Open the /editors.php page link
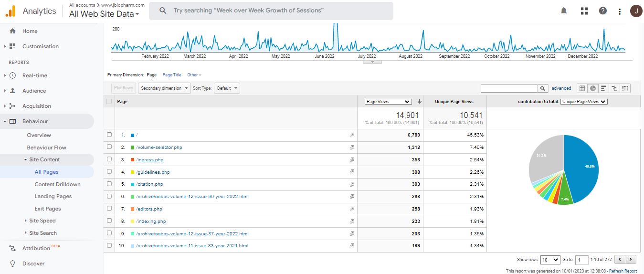 coord(149,209)
